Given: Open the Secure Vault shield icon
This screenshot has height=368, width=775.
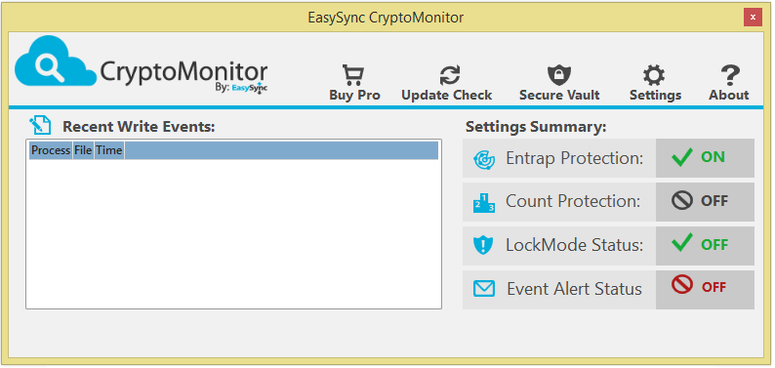Looking at the screenshot, I should (559, 76).
